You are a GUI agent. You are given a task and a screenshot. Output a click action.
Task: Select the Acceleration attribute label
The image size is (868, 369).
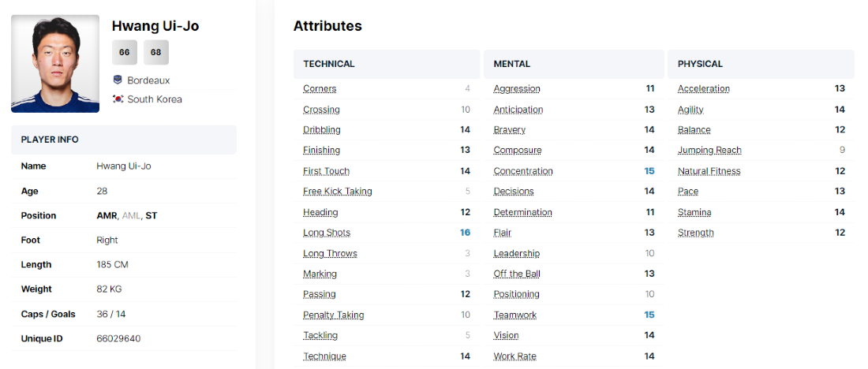click(704, 89)
